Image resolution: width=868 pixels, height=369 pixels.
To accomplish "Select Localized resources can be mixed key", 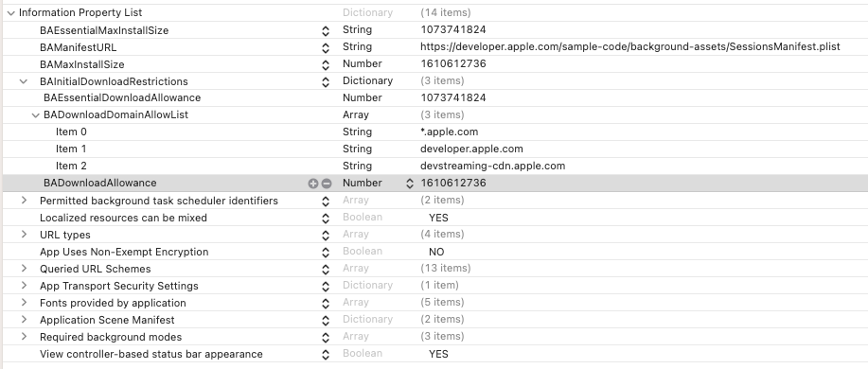I will tap(123, 218).
